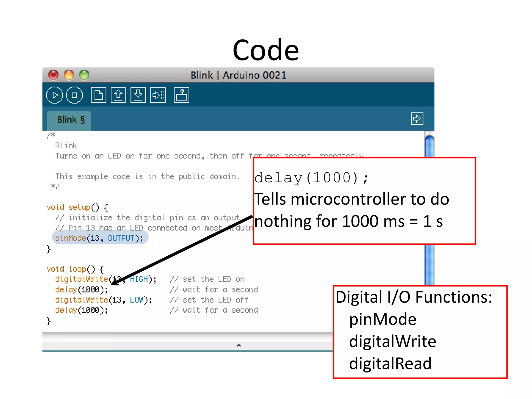532x399 pixels.
Task: Click the last delay(1000) line
Action: pos(81,310)
